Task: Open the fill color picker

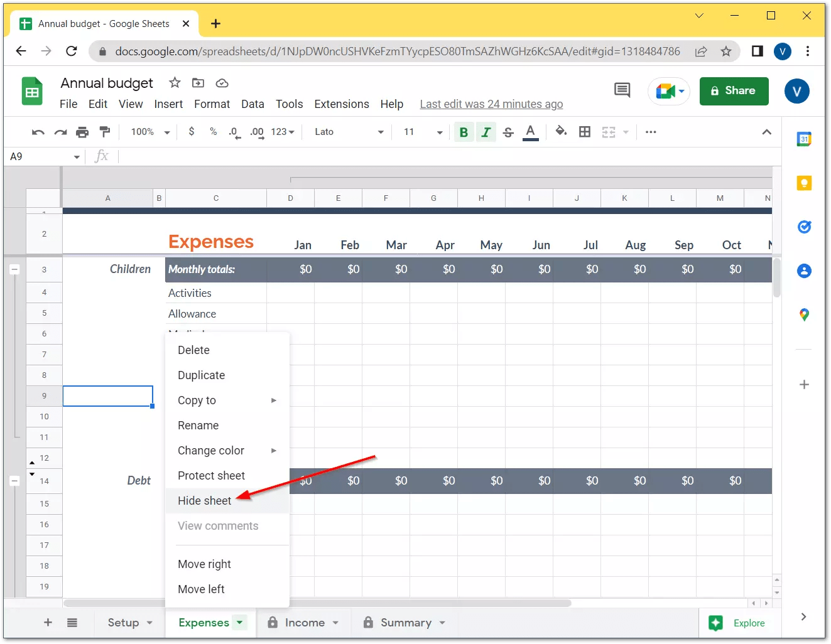Action: (x=561, y=132)
